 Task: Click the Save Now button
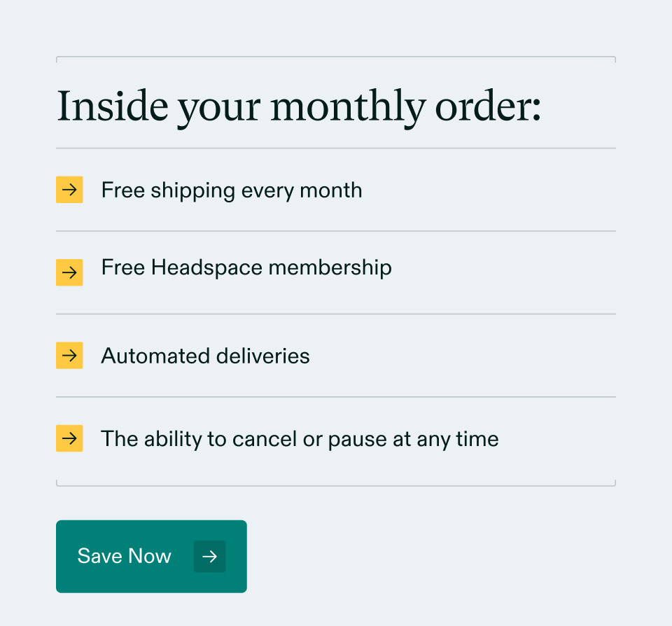click(151, 556)
